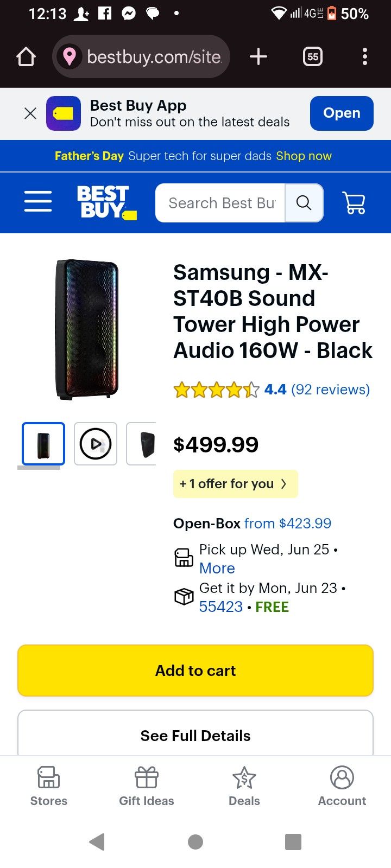Play the product video thumbnail

[95, 444]
